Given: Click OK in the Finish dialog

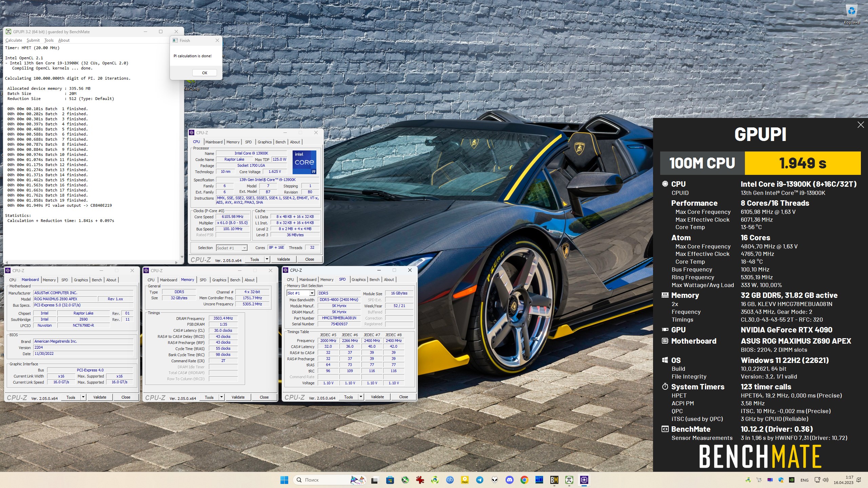Looking at the screenshot, I should 204,73.
